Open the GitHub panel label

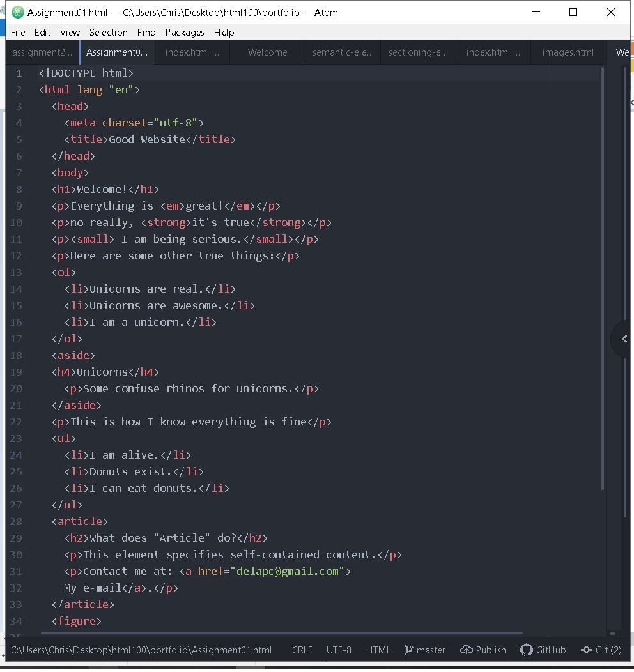551,650
